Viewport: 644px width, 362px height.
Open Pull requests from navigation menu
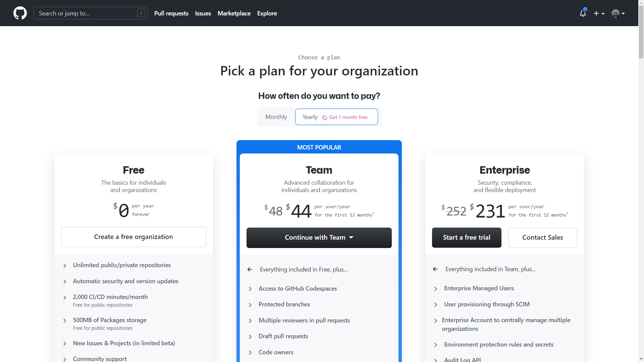(171, 13)
